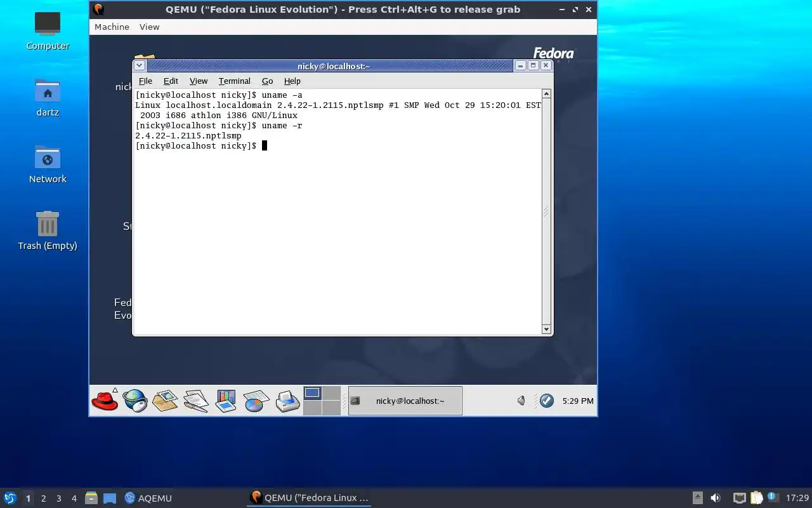Launch the spreadsheet pie-chart icon
The image size is (812, 508).
[x=256, y=401]
